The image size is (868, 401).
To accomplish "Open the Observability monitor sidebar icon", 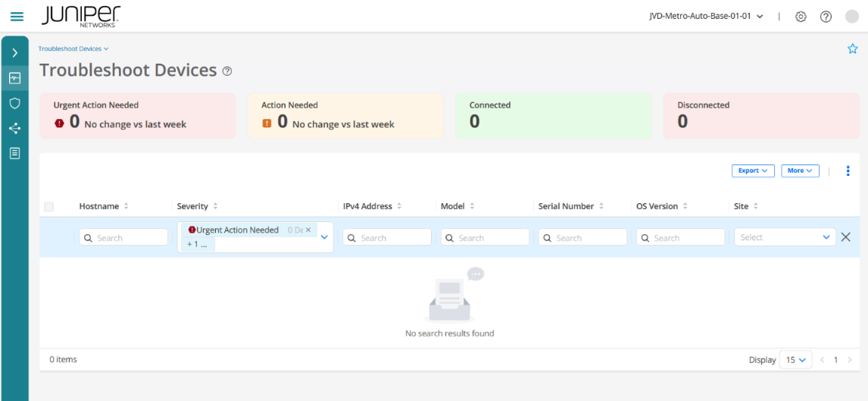I will 14,77.
